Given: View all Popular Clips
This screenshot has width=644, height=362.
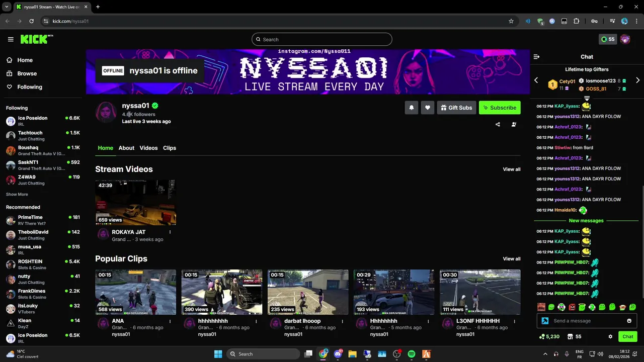Looking at the screenshot, I should point(512,259).
